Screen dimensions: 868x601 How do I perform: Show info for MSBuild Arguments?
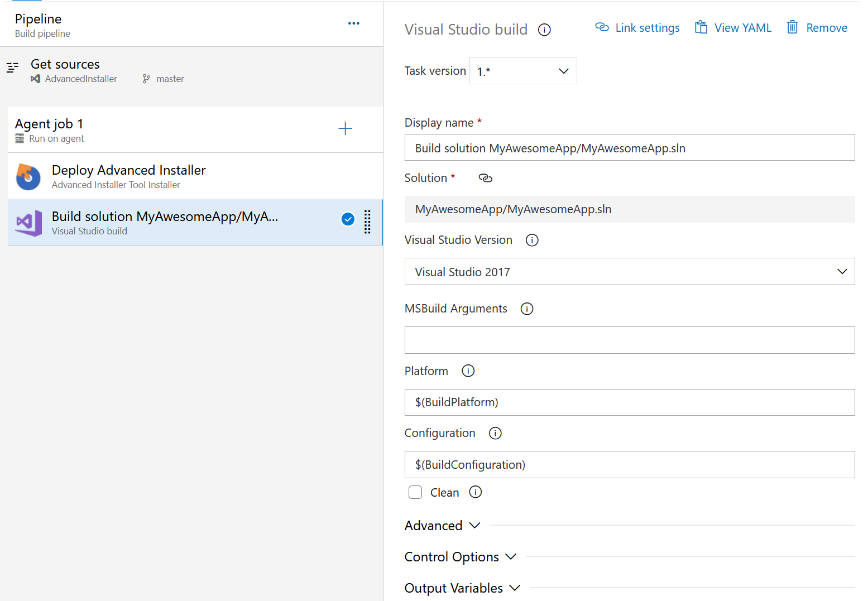point(527,309)
